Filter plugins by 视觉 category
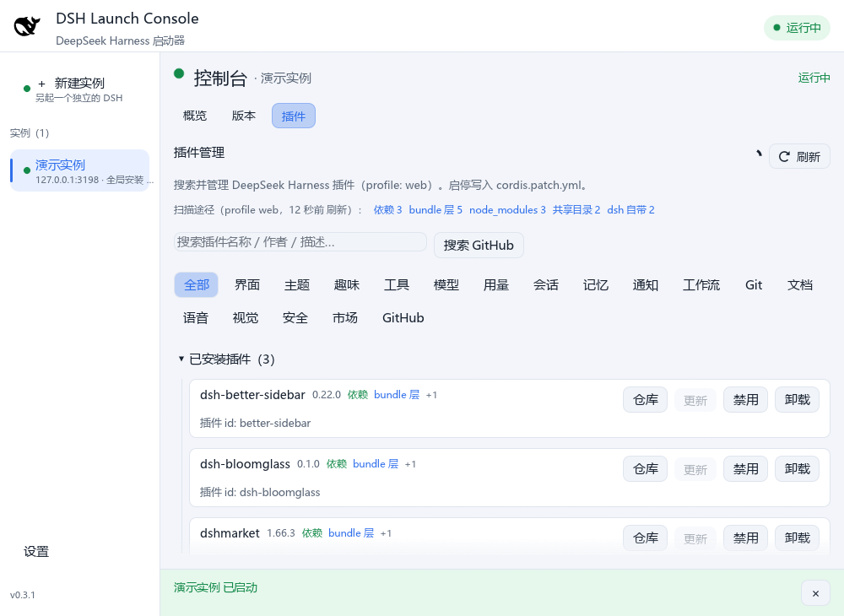The image size is (844, 616). tap(246, 318)
